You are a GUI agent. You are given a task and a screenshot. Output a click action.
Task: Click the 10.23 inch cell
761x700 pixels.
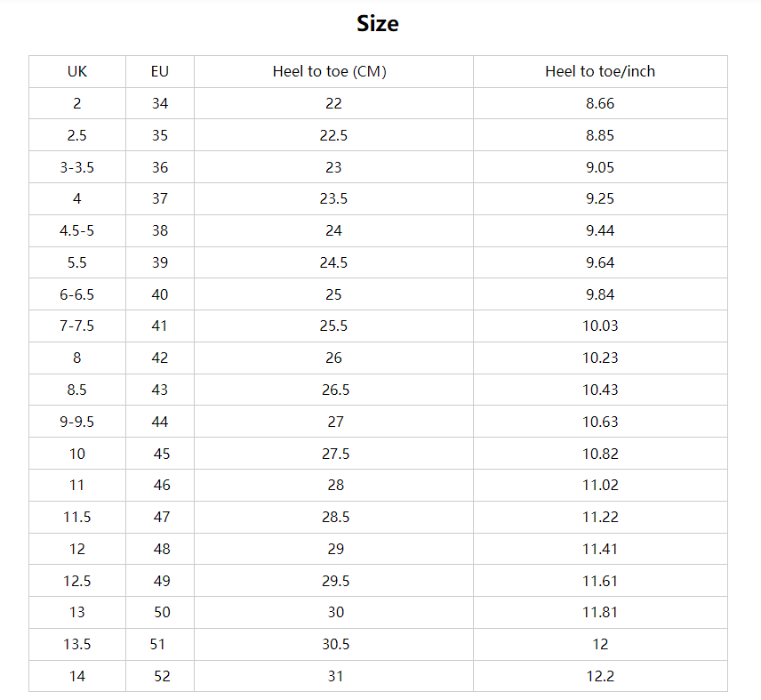tap(600, 358)
